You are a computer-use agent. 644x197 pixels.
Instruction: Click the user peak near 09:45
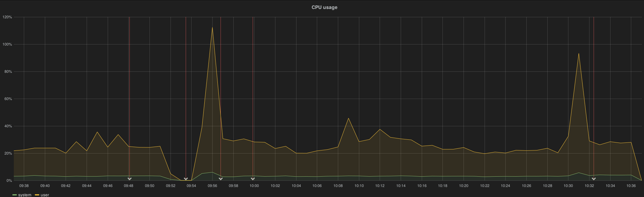tap(97, 132)
